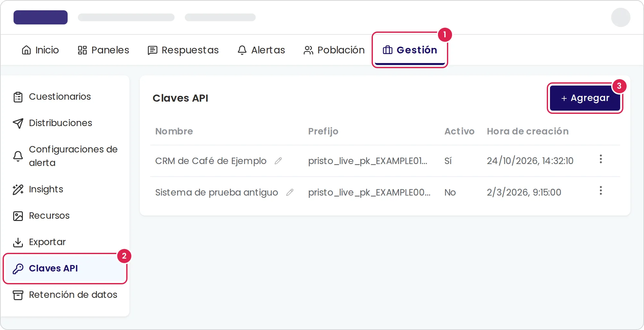Open Cuestionarios in the sidebar
This screenshot has width=644, height=330.
tap(65, 96)
